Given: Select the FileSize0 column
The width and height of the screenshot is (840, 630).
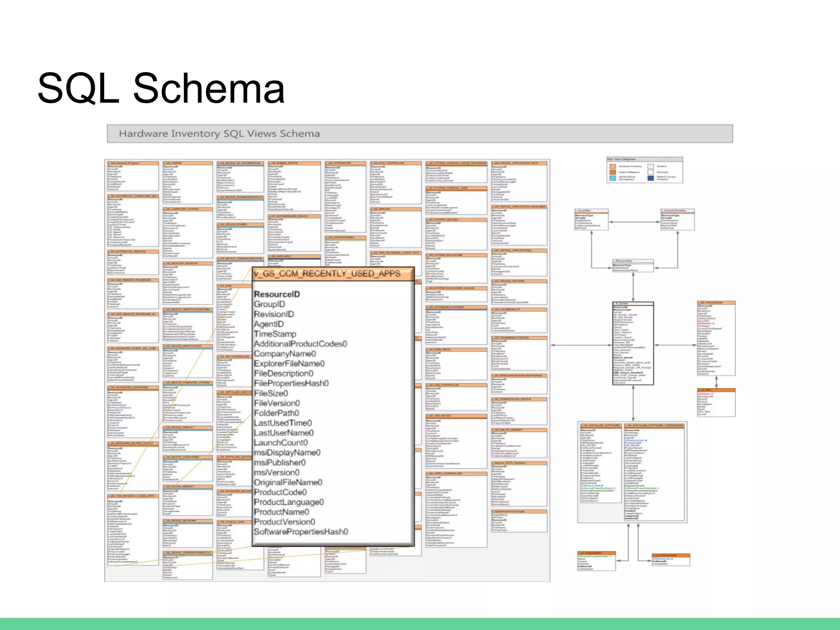Looking at the screenshot, I should (271, 393).
